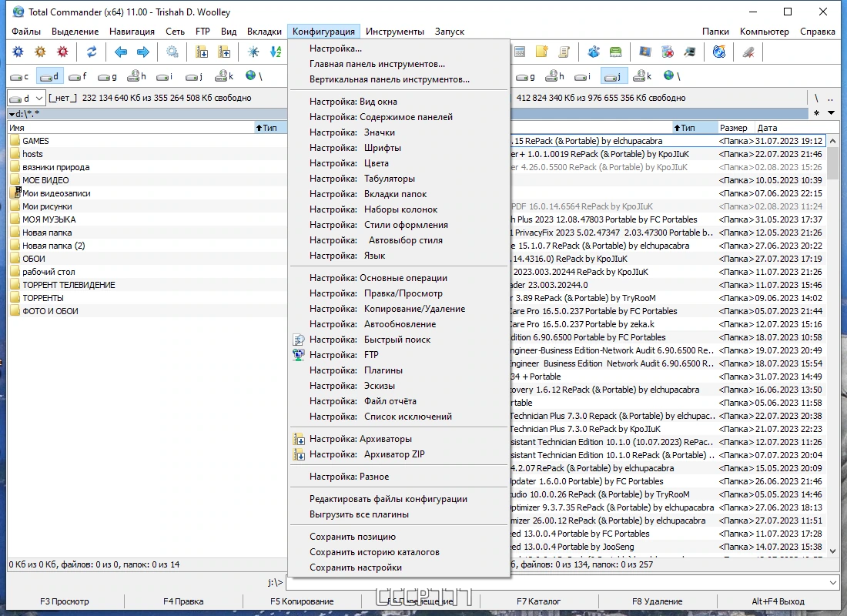Switch right panel to network drive h
847x616 pixels.
click(x=555, y=76)
